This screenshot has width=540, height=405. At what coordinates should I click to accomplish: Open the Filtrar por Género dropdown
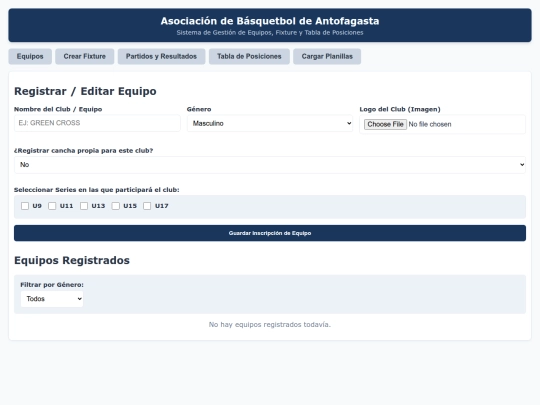(x=52, y=299)
